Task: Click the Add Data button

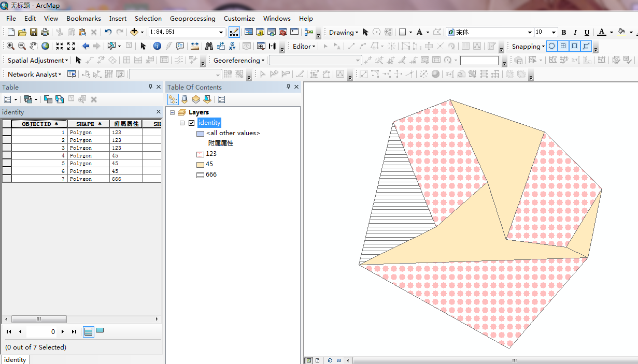Action: coord(134,32)
